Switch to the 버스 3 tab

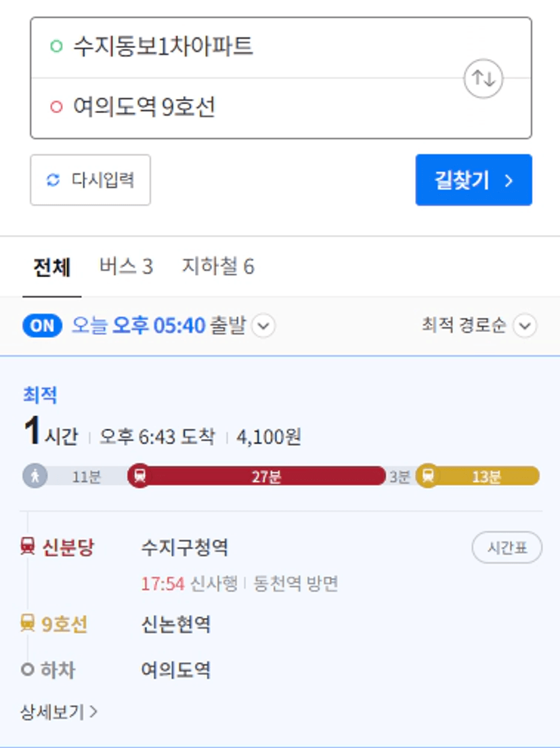pyautogui.click(x=126, y=267)
